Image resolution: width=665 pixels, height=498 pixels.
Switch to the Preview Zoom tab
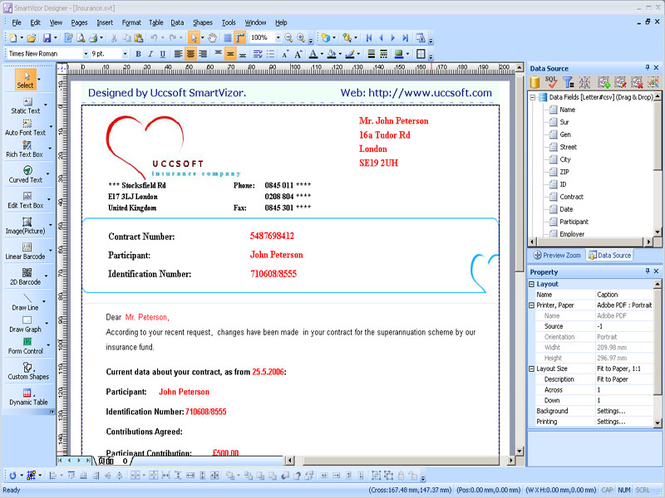pyautogui.click(x=557, y=255)
